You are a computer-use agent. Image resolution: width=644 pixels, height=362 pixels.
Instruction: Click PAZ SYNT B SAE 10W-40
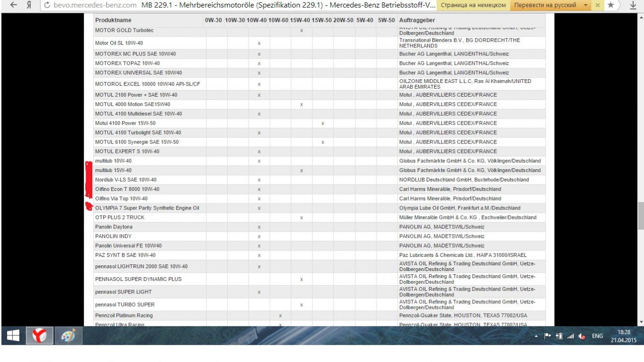point(125,255)
